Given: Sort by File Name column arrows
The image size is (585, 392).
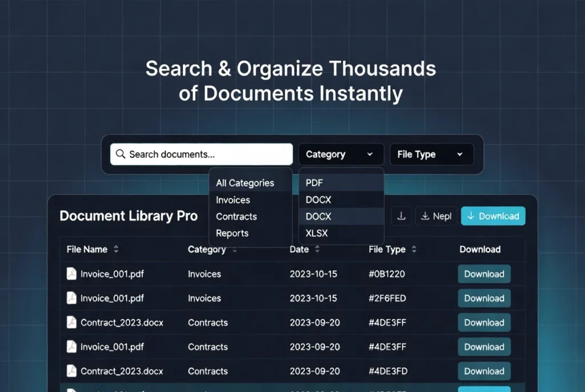Looking at the screenshot, I should click(x=116, y=249).
